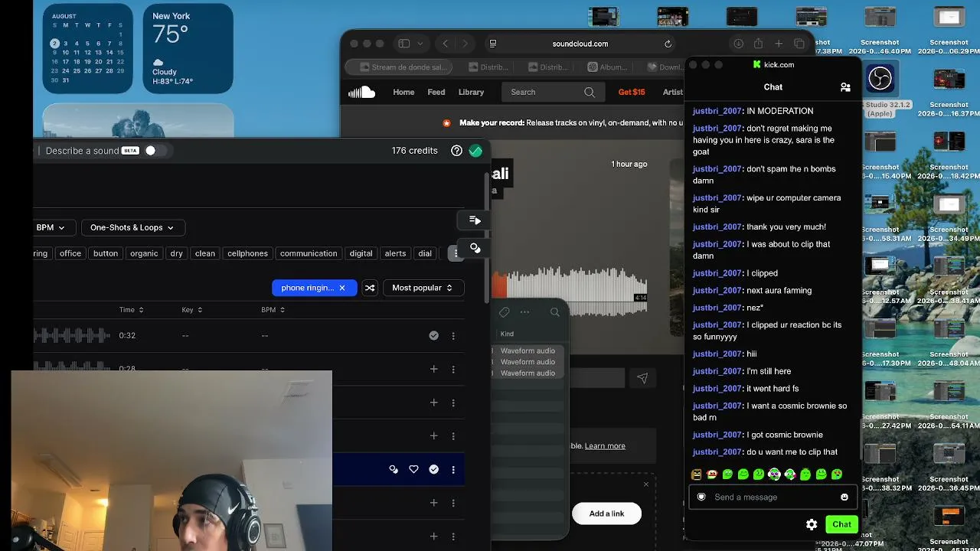Open the ellipsis menu in the file panel
Viewport: 980px width, 551px height.
(524, 312)
